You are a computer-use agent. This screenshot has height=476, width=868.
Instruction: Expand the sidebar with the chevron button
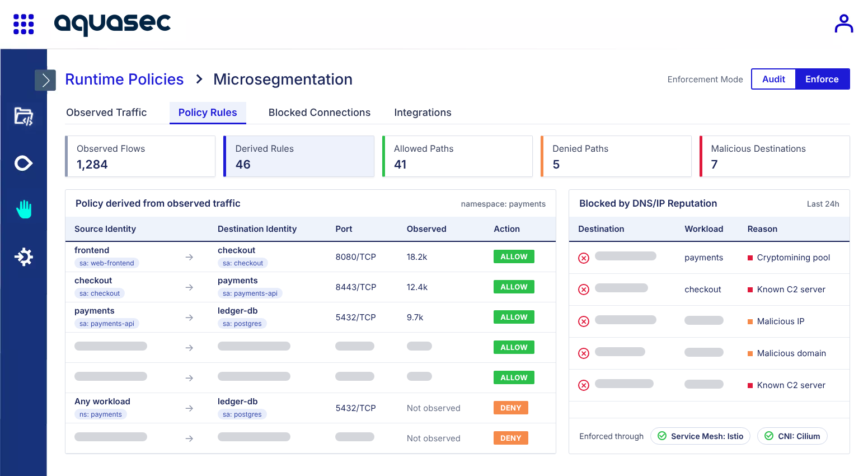click(45, 80)
